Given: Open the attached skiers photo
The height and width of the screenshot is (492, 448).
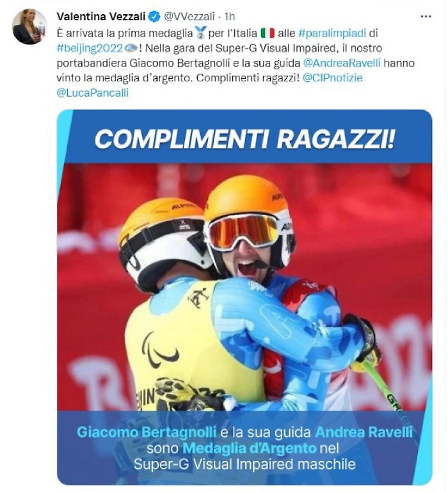Looking at the screenshot, I should pos(244,287).
